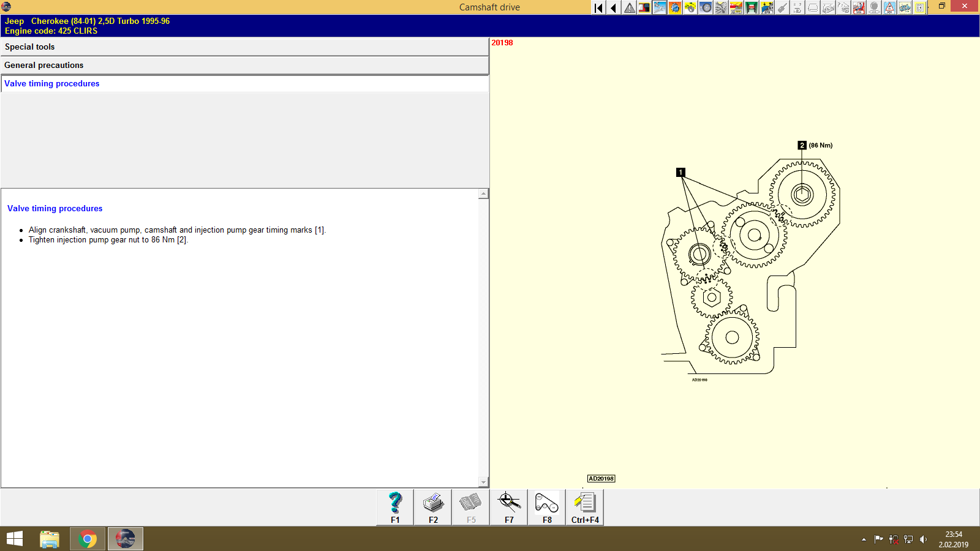Image resolution: width=980 pixels, height=551 pixels.
Task: Select the wheel and tyre toolbar icon
Action: pyautogui.click(x=705, y=7)
